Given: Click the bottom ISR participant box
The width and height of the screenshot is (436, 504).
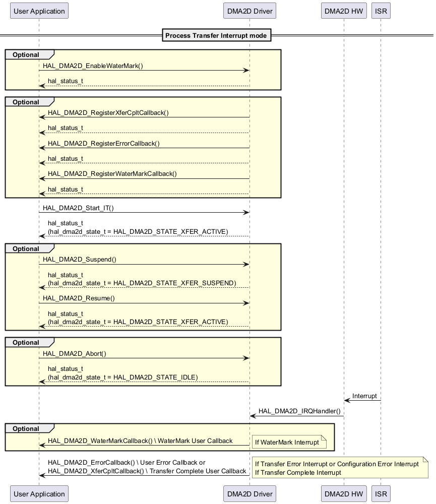Looking at the screenshot, I should 381,494.
